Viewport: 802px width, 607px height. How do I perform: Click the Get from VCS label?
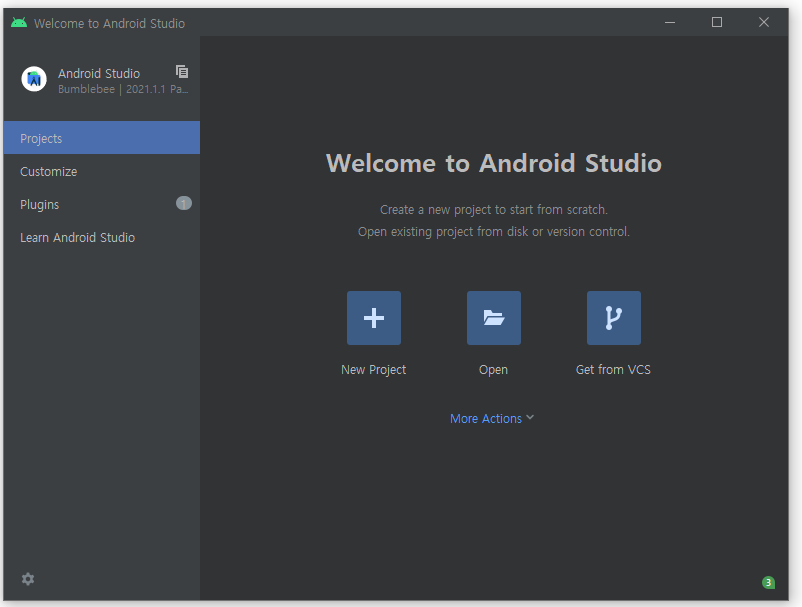[613, 370]
